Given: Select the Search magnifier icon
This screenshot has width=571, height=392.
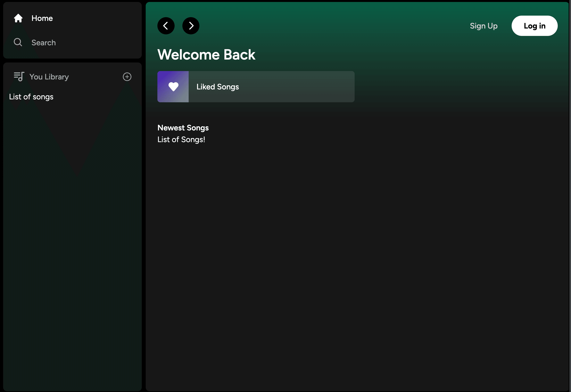Looking at the screenshot, I should click(x=18, y=42).
